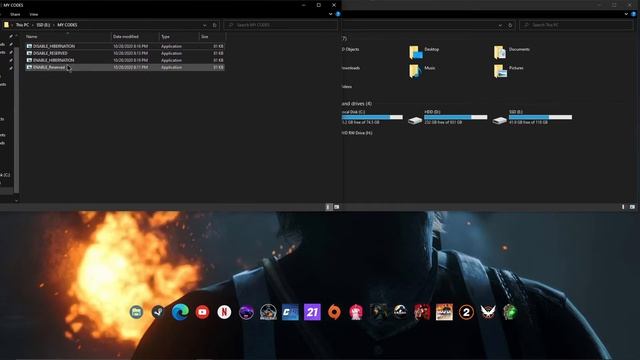The image size is (640, 360).
Task: Launch The Division winged icon in dock
Action: 488,312
